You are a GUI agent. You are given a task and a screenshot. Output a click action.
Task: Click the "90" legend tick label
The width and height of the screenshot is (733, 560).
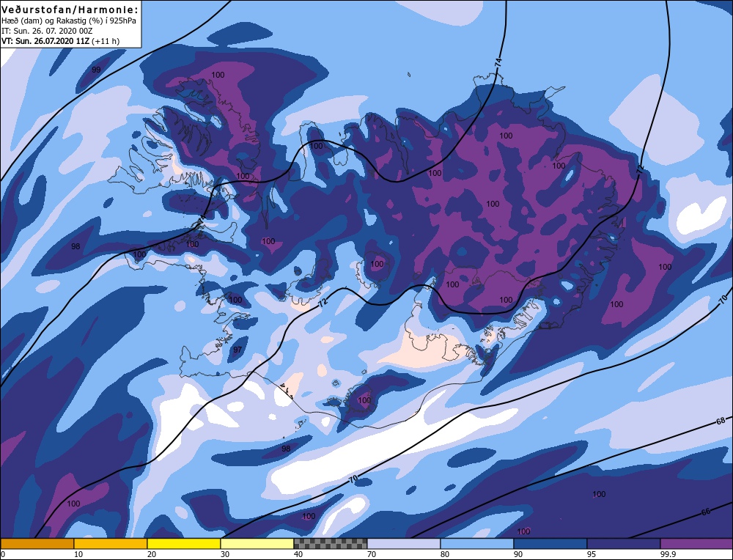(x=518, y=554)
